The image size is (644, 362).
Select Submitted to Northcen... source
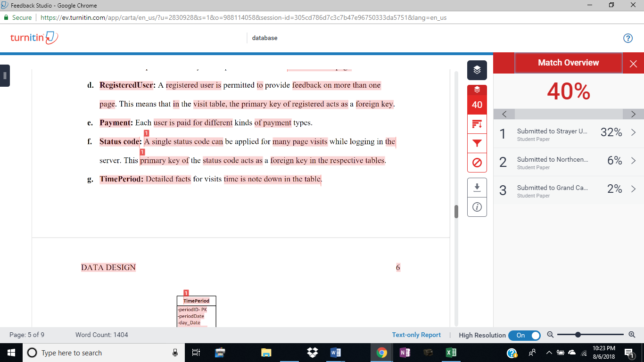click(553, 160)
